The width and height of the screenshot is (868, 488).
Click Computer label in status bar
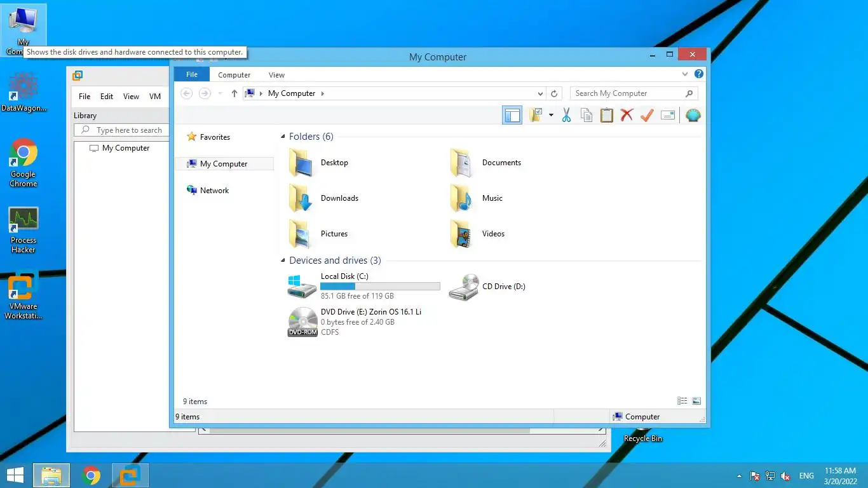point(642,417)
